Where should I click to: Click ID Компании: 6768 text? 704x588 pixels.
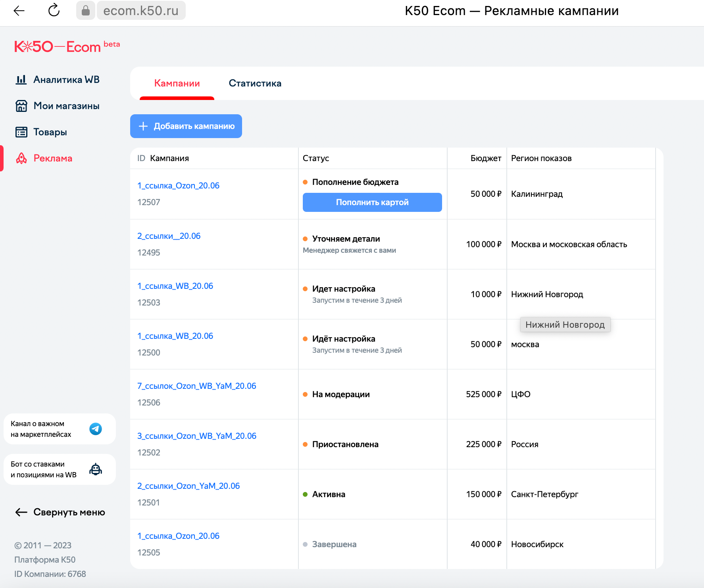tap(50, 574)
